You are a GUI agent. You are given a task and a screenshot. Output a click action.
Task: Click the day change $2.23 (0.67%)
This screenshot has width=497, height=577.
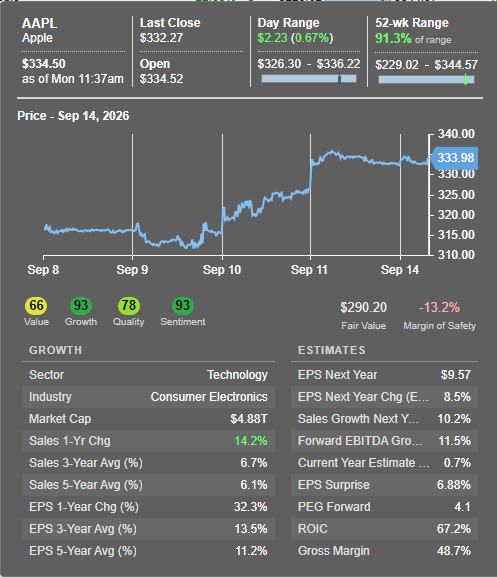295,38
